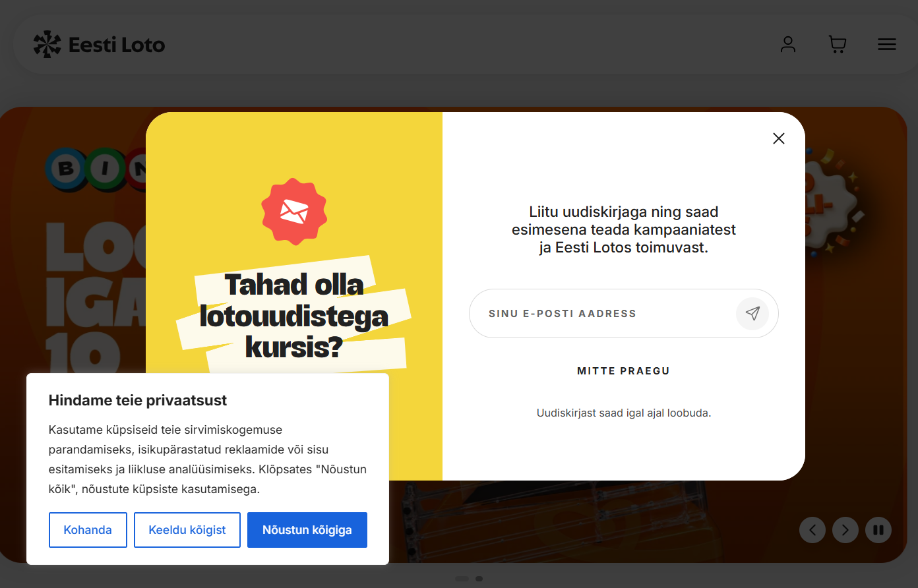The height and width of the screenshot is (588, 918).
Task: Click text Uudiskirjast saad igal ajal loobuda
Action: pos(624,413)
